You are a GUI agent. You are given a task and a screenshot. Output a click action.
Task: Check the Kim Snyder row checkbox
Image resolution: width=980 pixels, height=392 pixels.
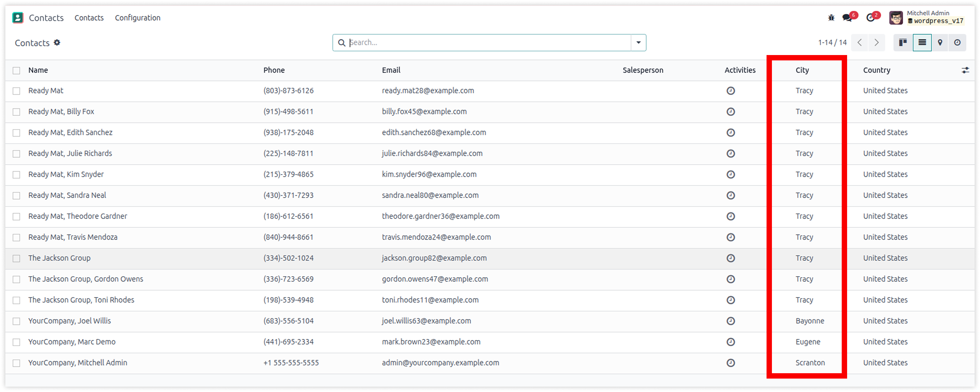click(16, 175)
